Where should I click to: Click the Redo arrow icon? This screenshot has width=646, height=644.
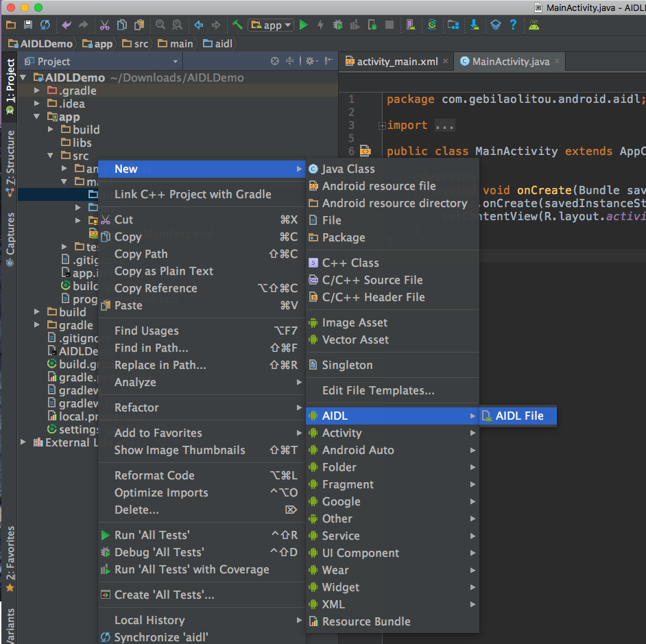(83, 25)
